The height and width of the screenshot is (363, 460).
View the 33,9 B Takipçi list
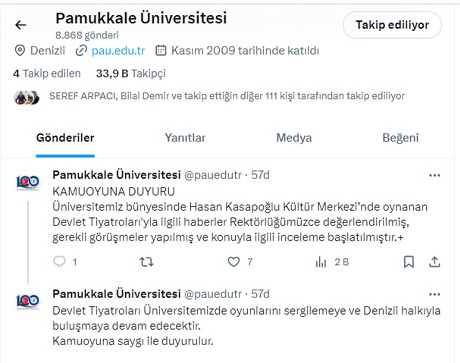click(x=131, y=73)
